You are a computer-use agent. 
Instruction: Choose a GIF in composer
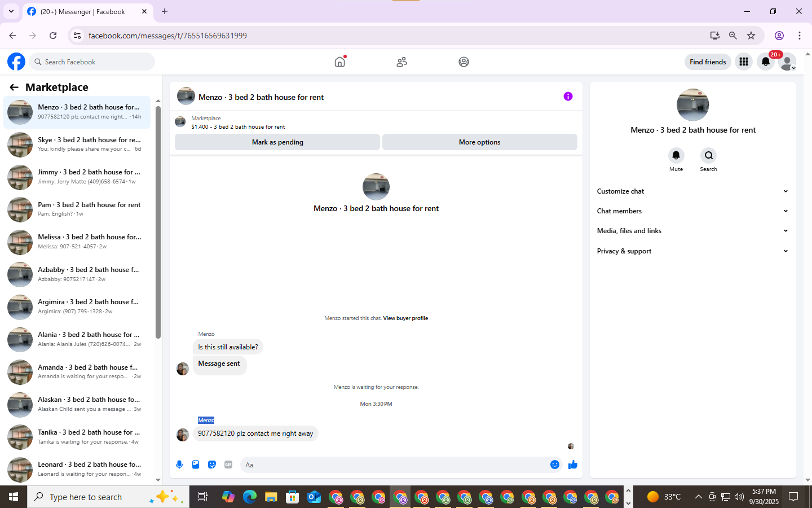point(228,465)
